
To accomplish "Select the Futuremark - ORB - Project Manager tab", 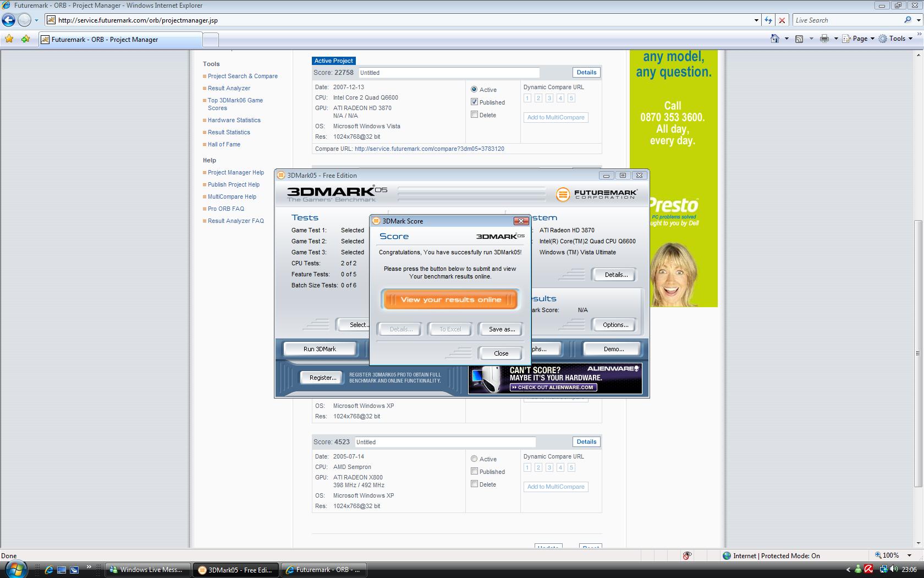I will tap(120, 40).
